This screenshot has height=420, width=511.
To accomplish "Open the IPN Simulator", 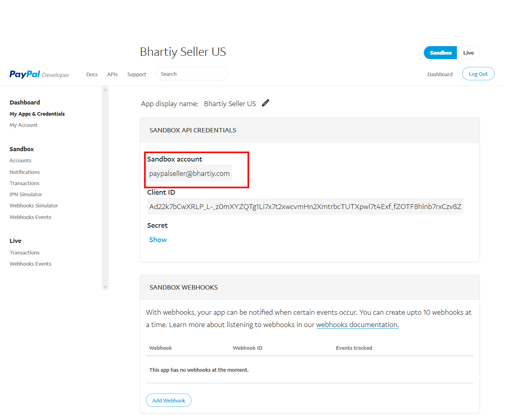I will [x=26, y=194].
